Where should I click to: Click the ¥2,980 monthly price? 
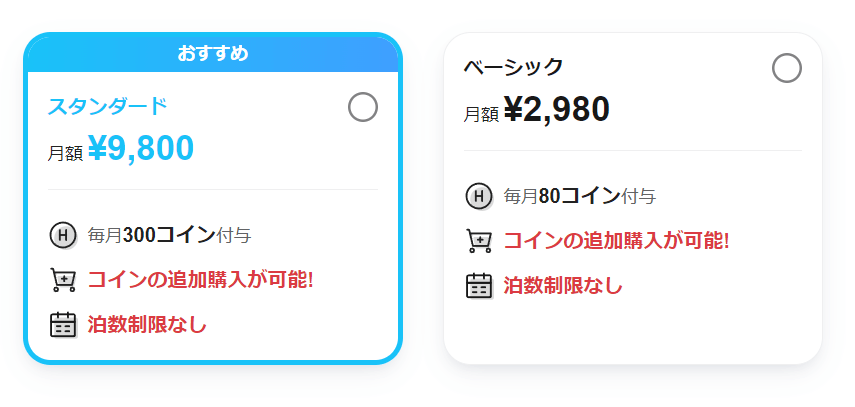(x=557, y=110)
